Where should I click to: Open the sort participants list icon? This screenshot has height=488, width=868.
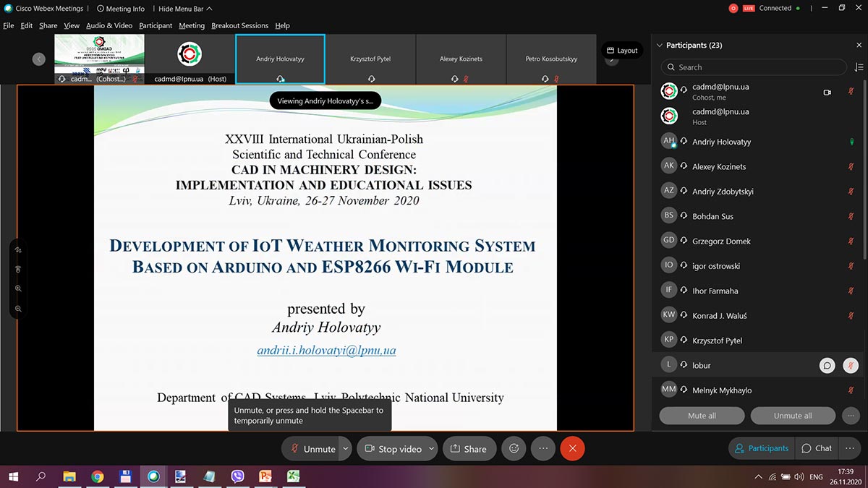pyautogui.click(x=859, y=67)
